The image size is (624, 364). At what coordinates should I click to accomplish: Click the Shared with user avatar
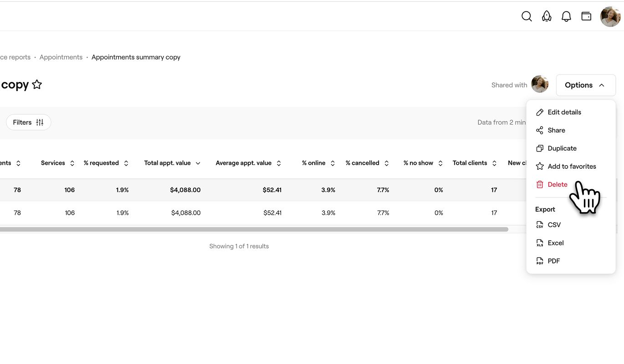[x=540, y=84]
